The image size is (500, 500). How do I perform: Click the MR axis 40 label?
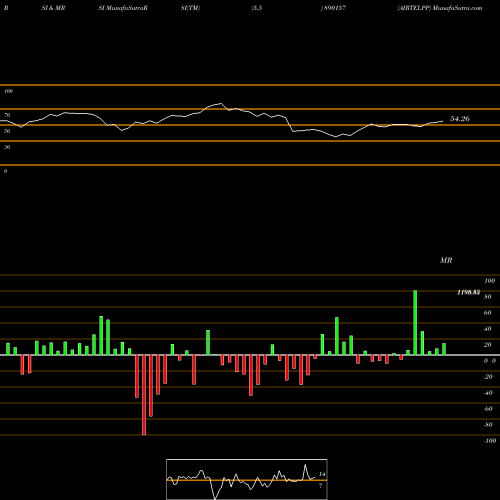488,329
